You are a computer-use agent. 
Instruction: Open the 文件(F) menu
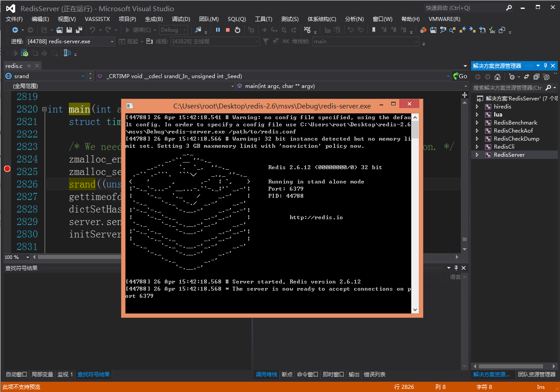(14, 19)
